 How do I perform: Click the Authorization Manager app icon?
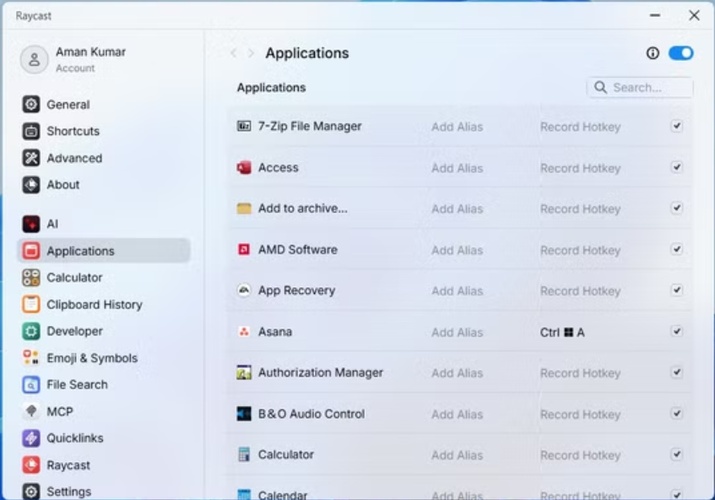(244, 373)
